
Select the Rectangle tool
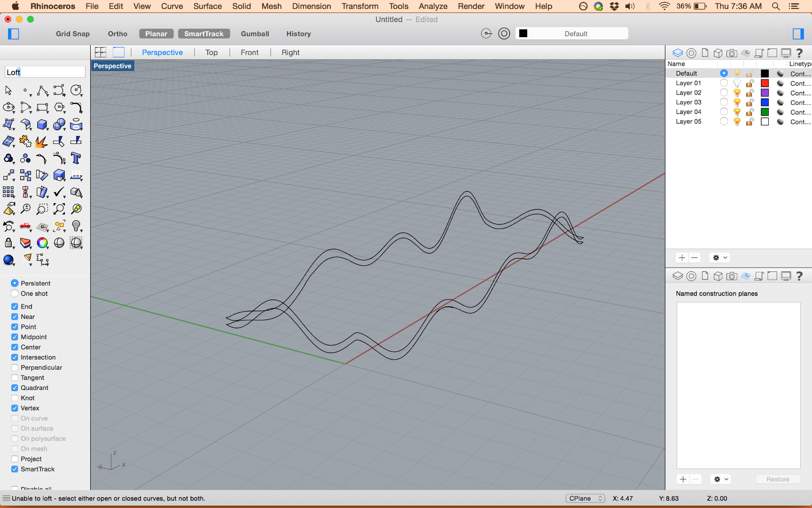(x=42, y=107)
